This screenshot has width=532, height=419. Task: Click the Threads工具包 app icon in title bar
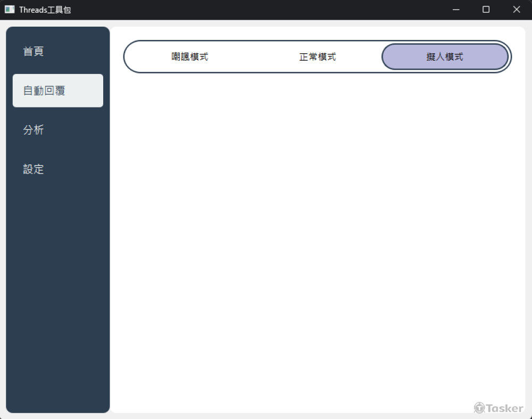coord(10,10)
